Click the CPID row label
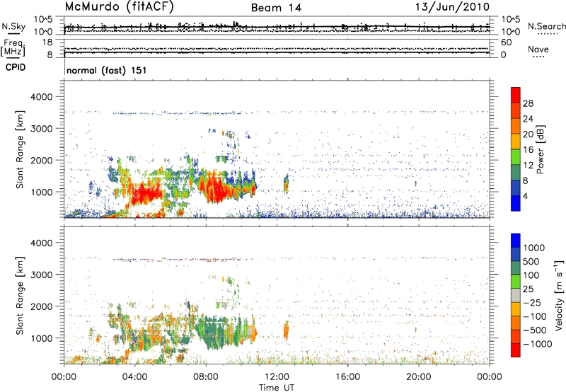Viewport: 566px width, 392px height. click(16, 67)
